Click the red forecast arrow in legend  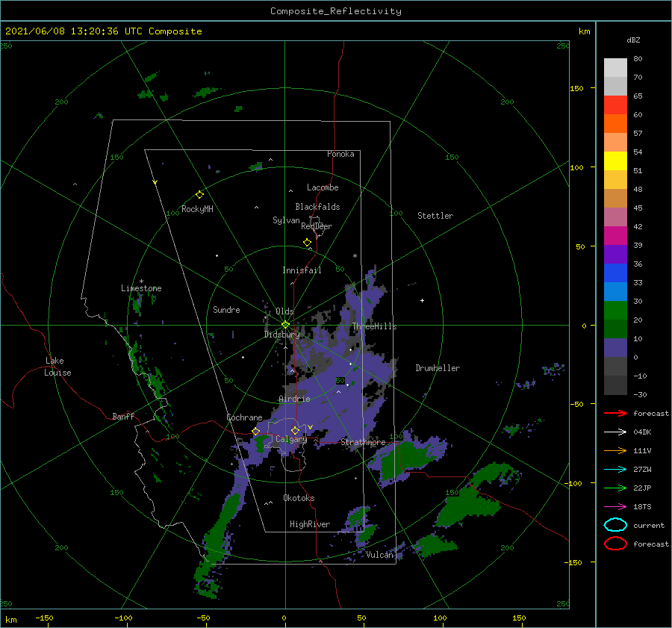(x=615, y=413)
